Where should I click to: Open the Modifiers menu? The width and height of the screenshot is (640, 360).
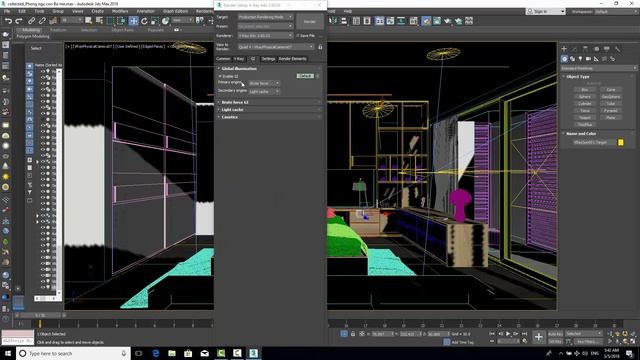click(x=120, y=11)
